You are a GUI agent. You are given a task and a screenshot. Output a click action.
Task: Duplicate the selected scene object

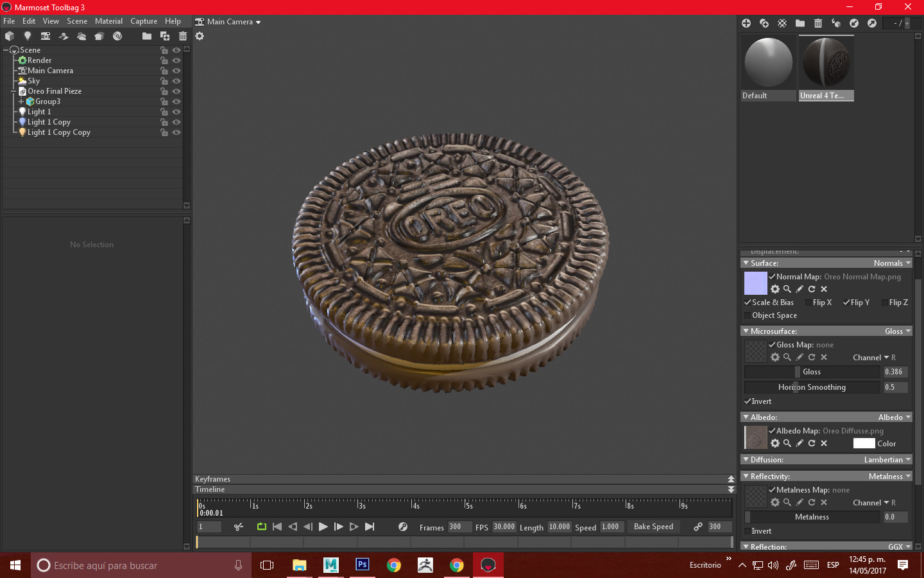[165, 36]
